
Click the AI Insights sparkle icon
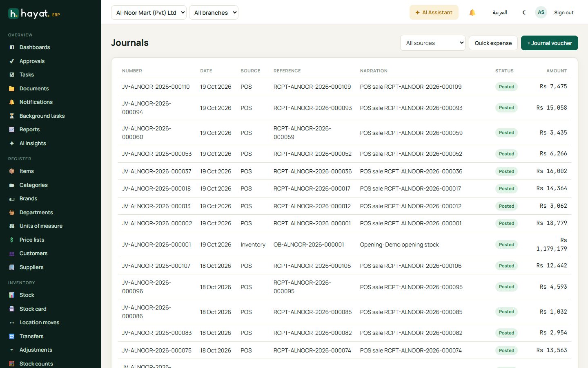12,143
